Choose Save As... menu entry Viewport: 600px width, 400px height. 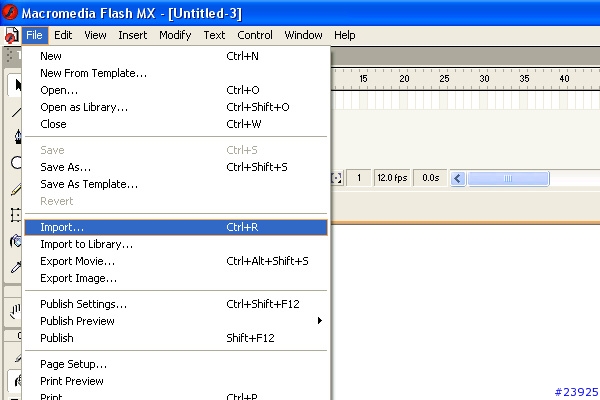coord(176,167)
